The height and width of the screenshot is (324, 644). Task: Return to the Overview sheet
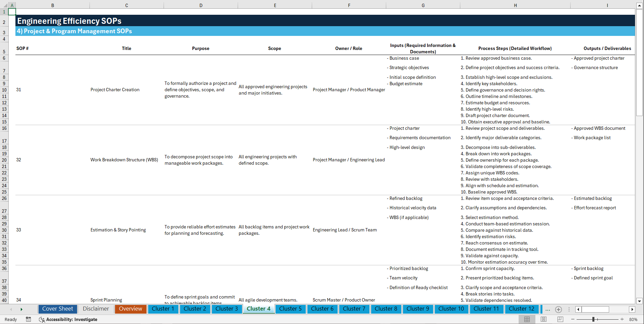tap(130, 309)
